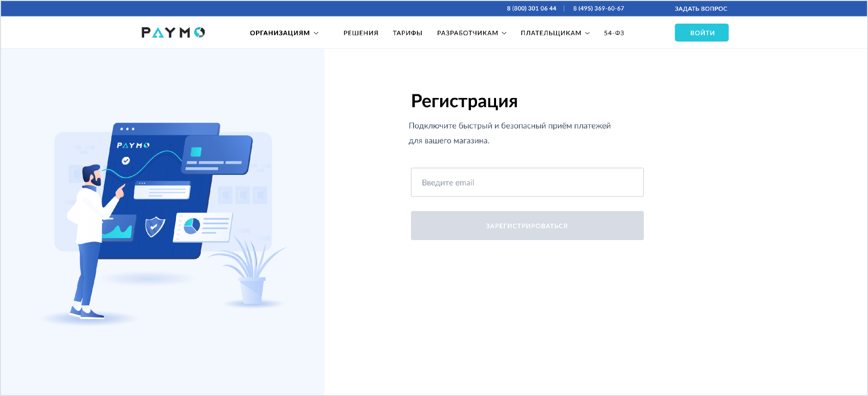The height and width of the screenshot is (396, 868).
Task: Expand the ОРГАНИЗАЦИЯМ dropdown menu
Action: point(284,33)
